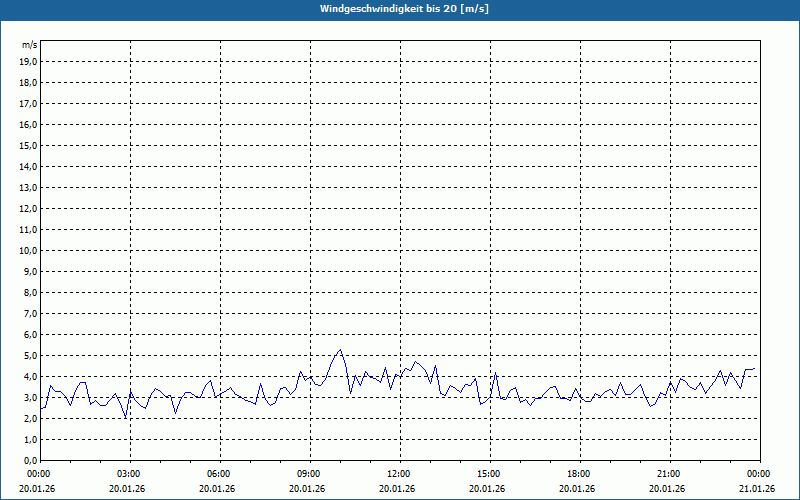800x500 pixels.
Task: Click the 21.01.26 date label
Action: tap(758, 489)
